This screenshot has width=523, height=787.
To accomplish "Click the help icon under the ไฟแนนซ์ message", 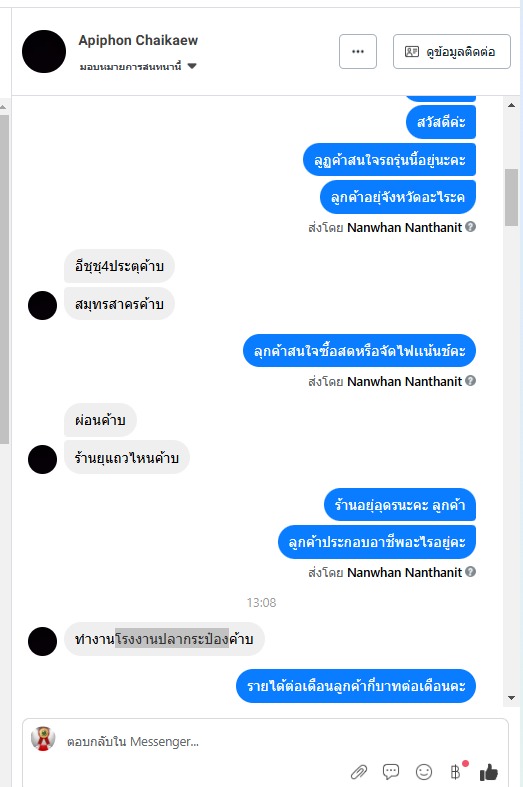I will pos(470,381).
